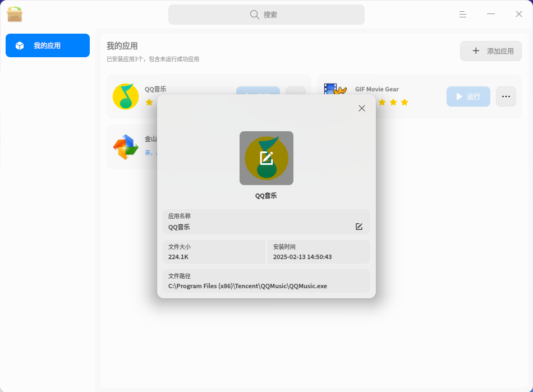The width and height of the screenshot is (533, 392).
Task: Click the app store box logo icon
Action: (15, 14)
